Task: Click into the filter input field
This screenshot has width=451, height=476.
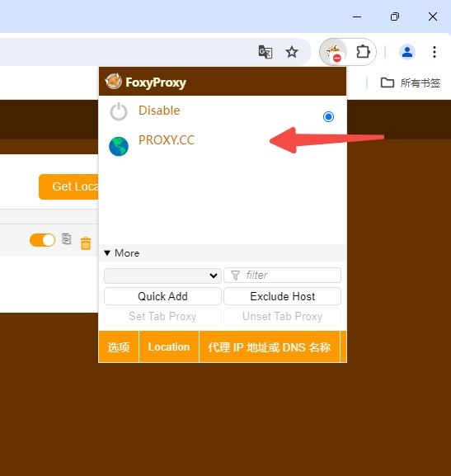Action: pos(282,276)
